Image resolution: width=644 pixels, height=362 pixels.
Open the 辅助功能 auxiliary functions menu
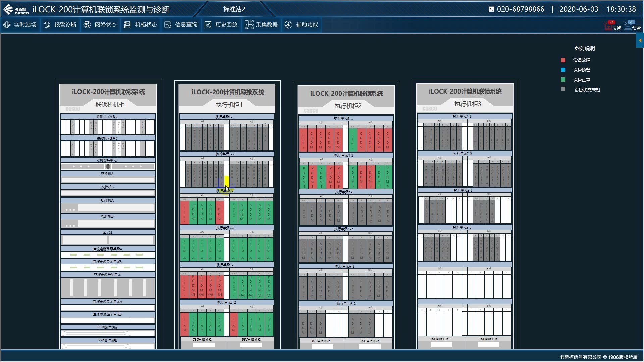pos(302,25)
